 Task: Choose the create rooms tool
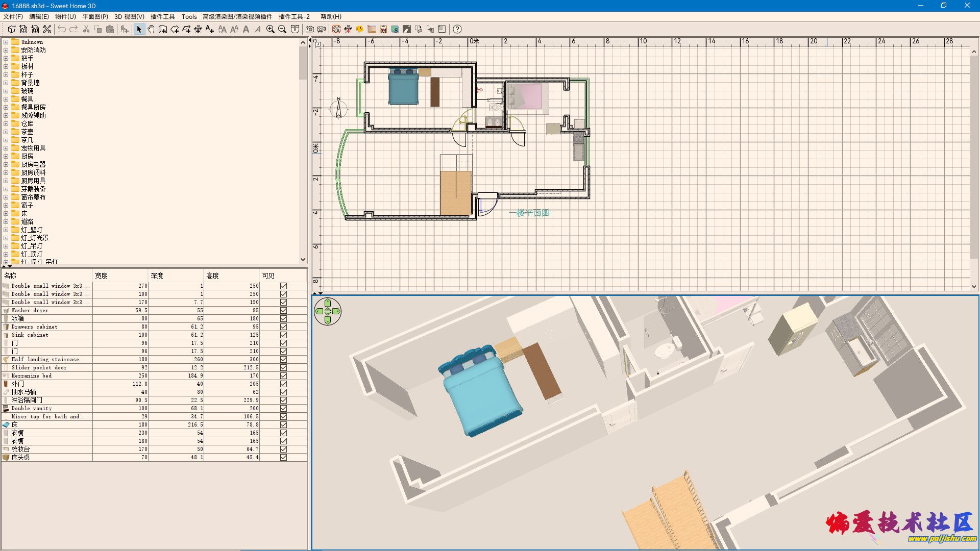click(175, 29)
